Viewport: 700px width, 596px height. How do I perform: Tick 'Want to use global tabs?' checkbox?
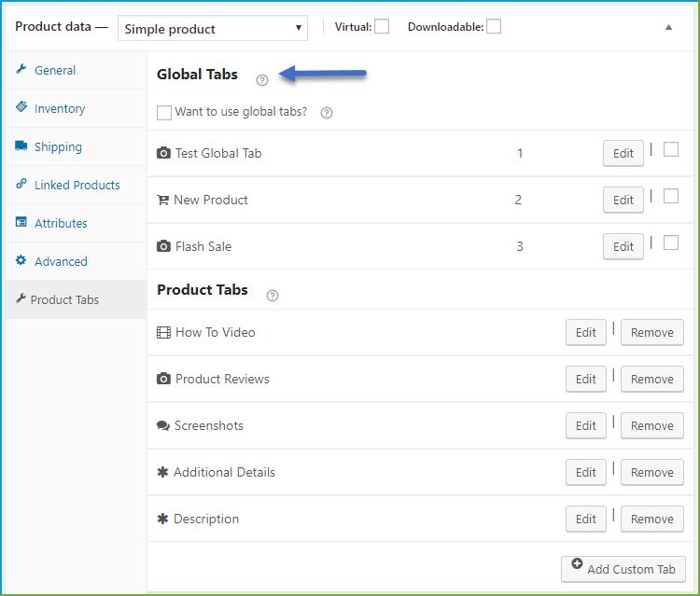tap(164, 113)
